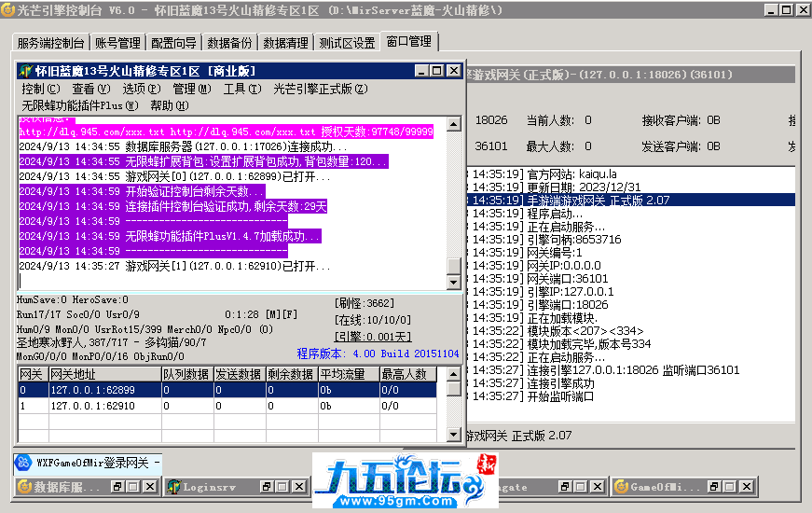This screenshot has width=812, height=513.
Task: Open the 无限蜂功能插件Plus(W) menu
Action: [x=80, y=105]
